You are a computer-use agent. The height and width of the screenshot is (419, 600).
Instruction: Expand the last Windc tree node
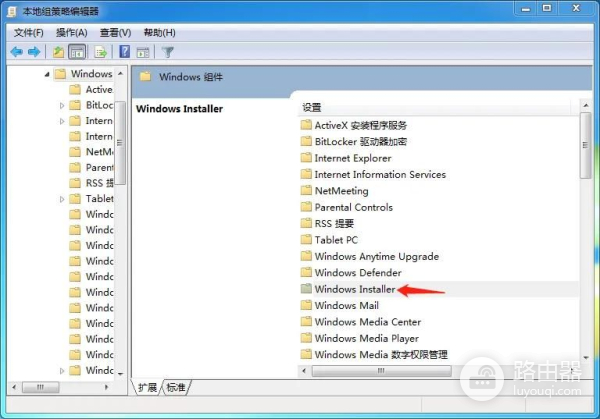tap(62, 370)
